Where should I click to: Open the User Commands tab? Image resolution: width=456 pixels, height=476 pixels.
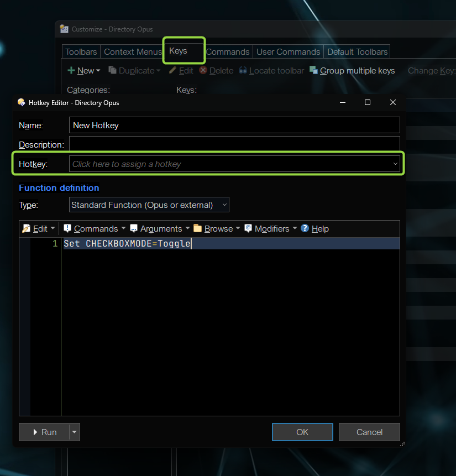pyautogui.click(x=288, y=51)
